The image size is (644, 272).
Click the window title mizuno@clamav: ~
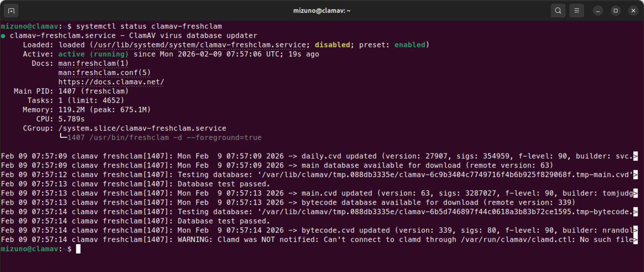(322, 11)
